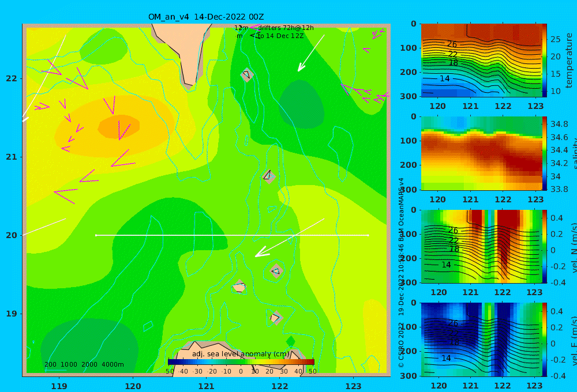Image resolution: width=577 pixels, height=392 pixels.
Task: Select the 'vel. E (m/s)' label
Action: pos(574,341)
